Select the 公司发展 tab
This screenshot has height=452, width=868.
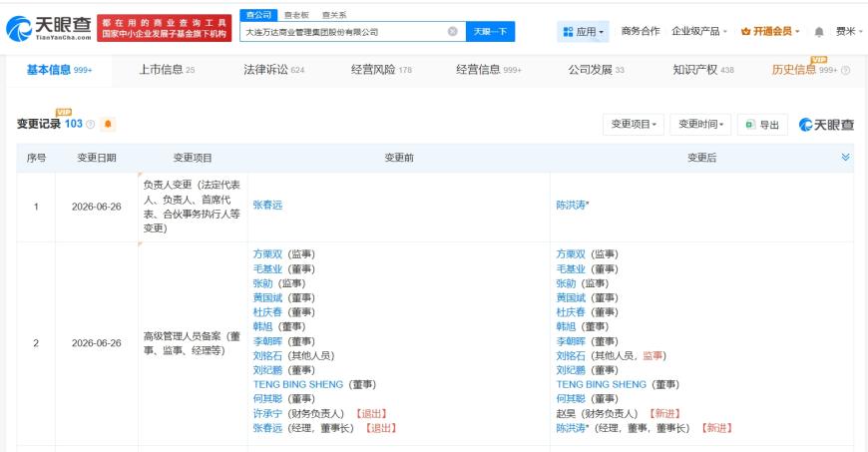[596, 70]
